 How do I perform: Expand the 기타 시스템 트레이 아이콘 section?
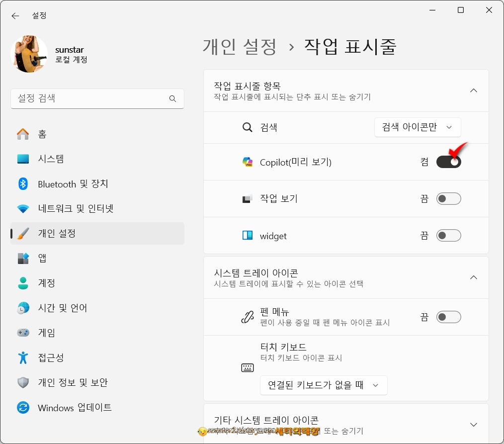coord(473,424)
